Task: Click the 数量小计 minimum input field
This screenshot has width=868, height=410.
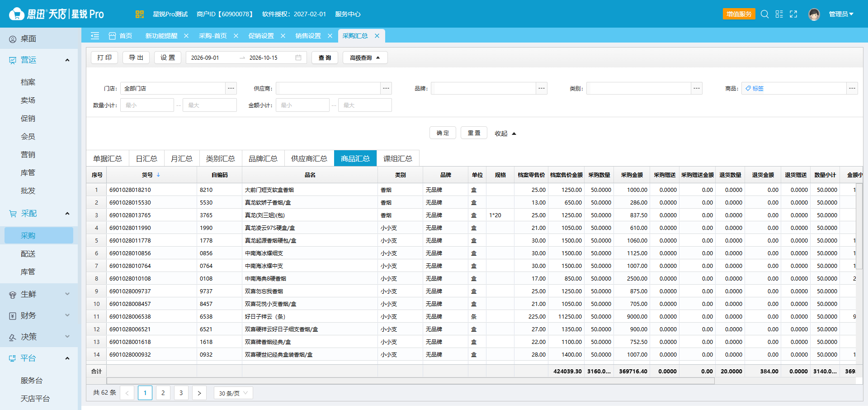Action: [147, 105]
